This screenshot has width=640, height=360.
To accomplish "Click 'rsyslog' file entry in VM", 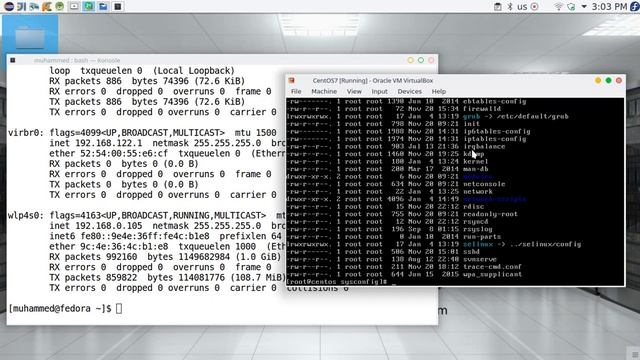I will point(478,229).
